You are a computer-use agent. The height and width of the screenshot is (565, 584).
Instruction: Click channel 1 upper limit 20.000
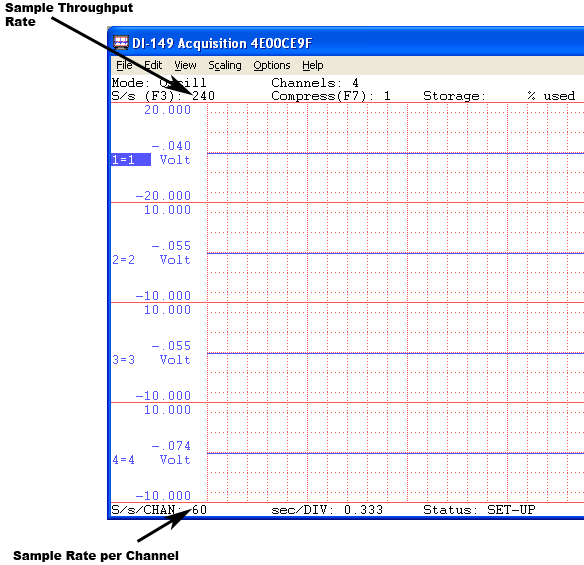click(x=168, y=110)
